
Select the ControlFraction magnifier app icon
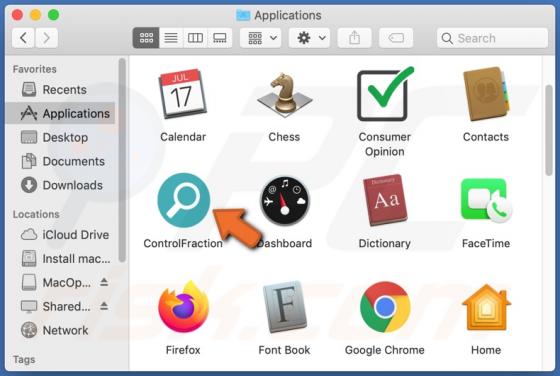pos(184,200)
